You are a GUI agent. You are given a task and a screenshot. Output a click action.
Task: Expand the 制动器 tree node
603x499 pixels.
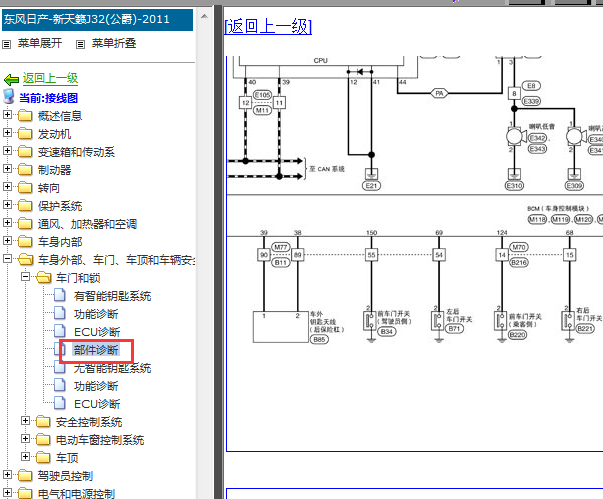click(7, 168)
